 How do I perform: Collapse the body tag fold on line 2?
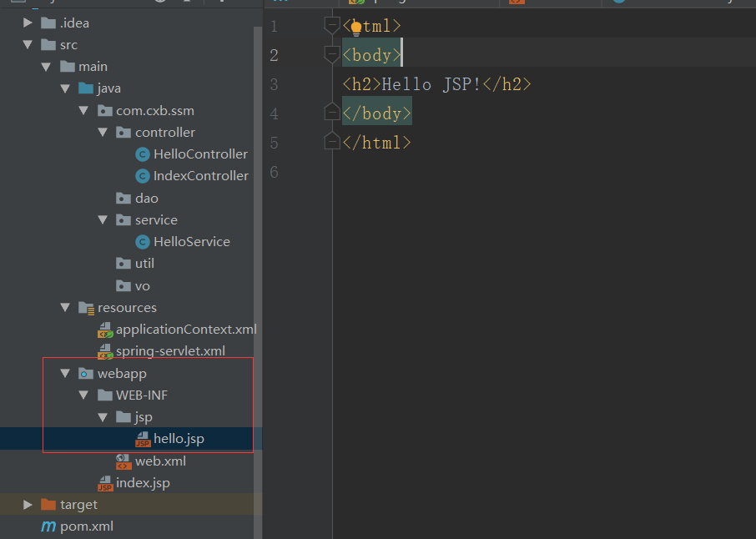[x=330, y=55]
